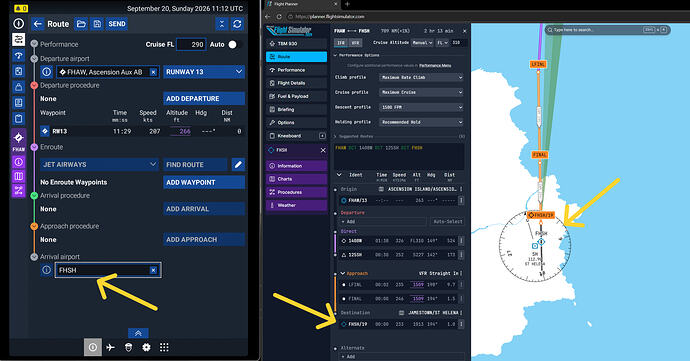Click ADD APPROACH button
The height and width of the screenshot is (361, 690).
pyautogui.click(x=204, y=239)
